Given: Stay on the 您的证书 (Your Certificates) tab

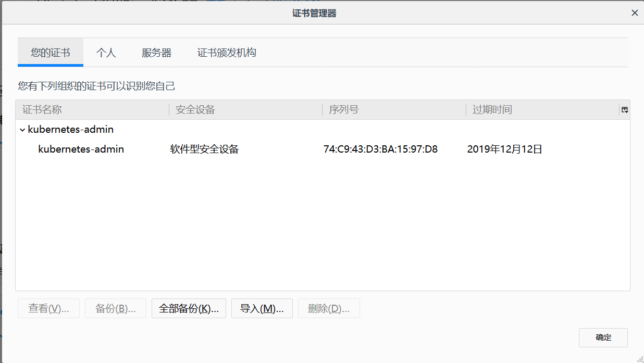Looking at the screenshot, I should tap(50, 52).
